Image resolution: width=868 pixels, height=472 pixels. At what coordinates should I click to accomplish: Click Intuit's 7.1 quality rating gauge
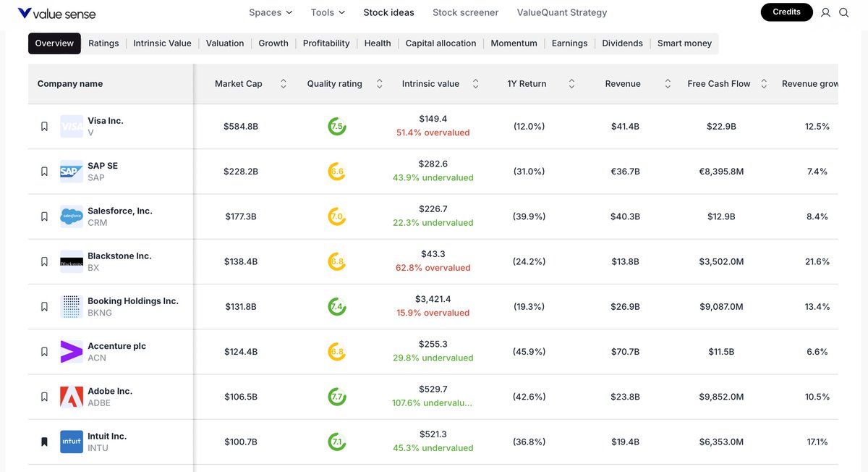click(x=337, y=442)
